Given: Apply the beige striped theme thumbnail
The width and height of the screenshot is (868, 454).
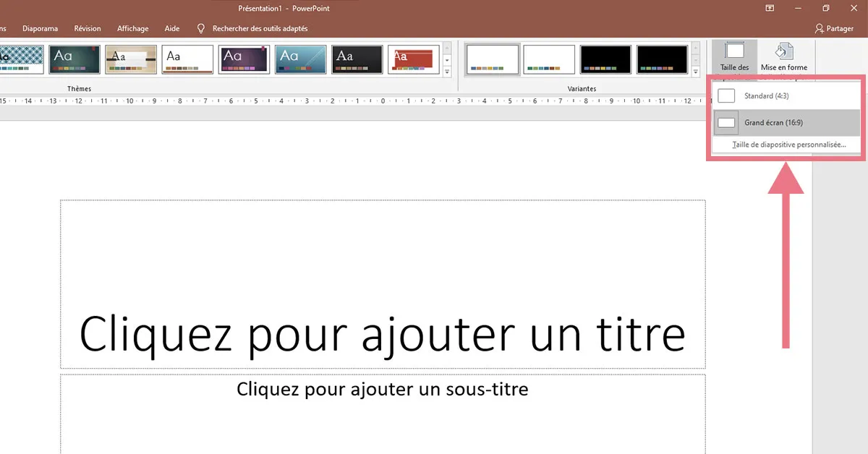Looking at the screenshot, I should tap(131, 59).
